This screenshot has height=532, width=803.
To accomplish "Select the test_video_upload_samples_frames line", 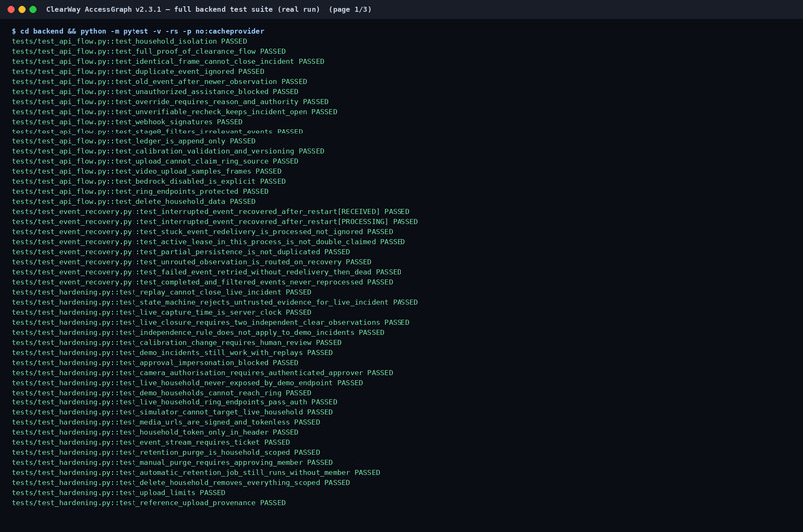I will coord(147,171).
